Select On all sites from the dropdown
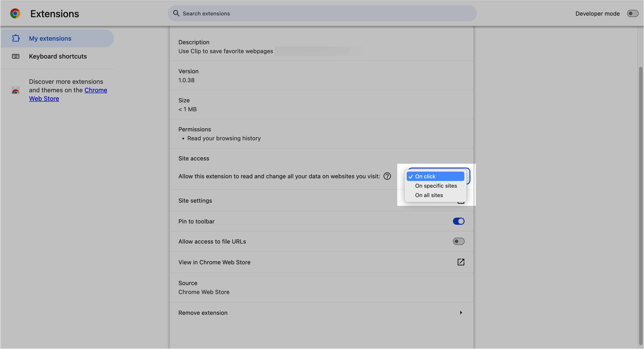 pyautogui.click(x=429, y=195)
